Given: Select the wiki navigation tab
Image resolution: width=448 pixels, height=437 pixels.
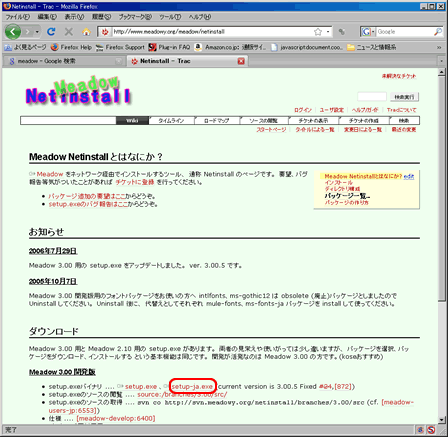Looking at the screenshot, I should click(x=132, y=120).
